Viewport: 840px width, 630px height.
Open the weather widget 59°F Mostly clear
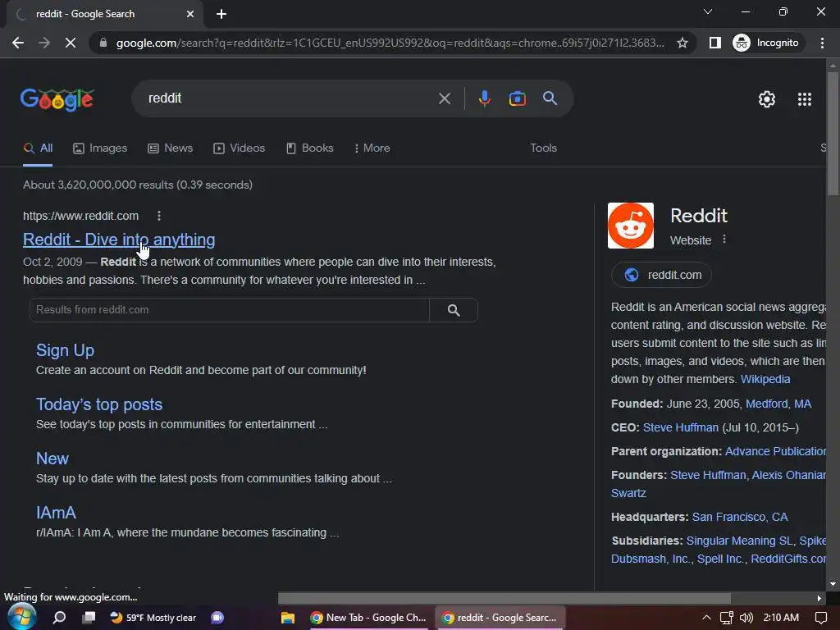pyautogui.click(x=153, y=618)
